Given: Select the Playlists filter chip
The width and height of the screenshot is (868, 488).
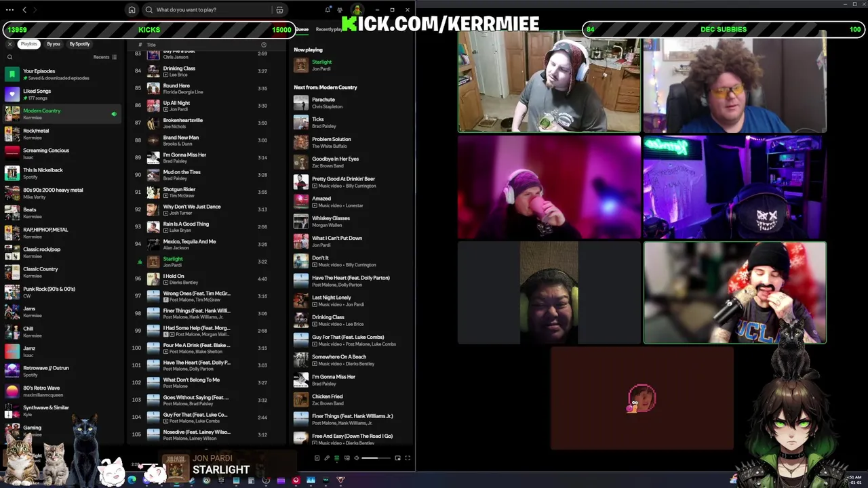Looking at the screenshot, I should tap(28, 44).
